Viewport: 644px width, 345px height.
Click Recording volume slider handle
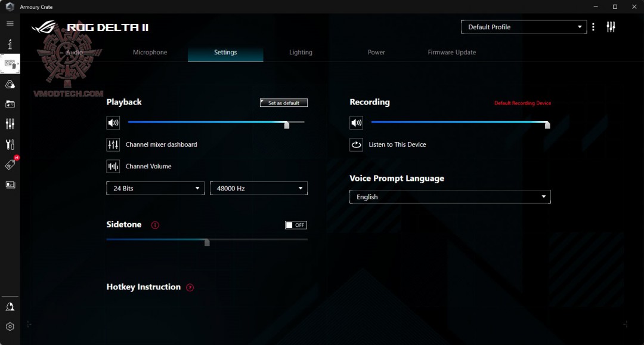click(547, 125)
